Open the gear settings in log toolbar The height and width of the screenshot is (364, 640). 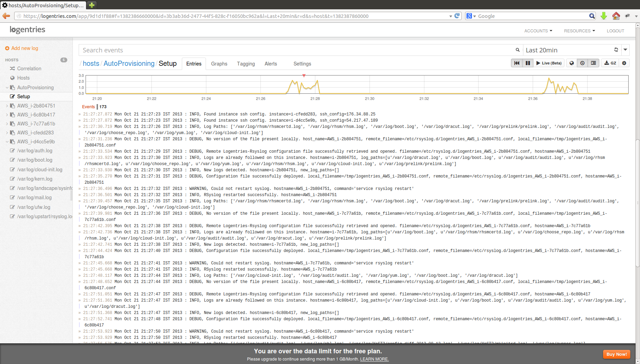(624, 63)
